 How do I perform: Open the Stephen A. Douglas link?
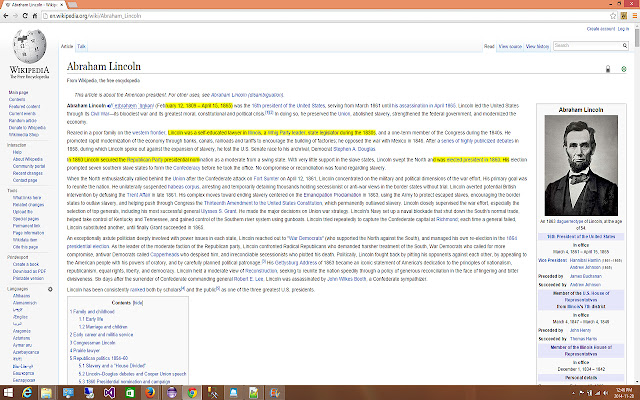(354, 149)
